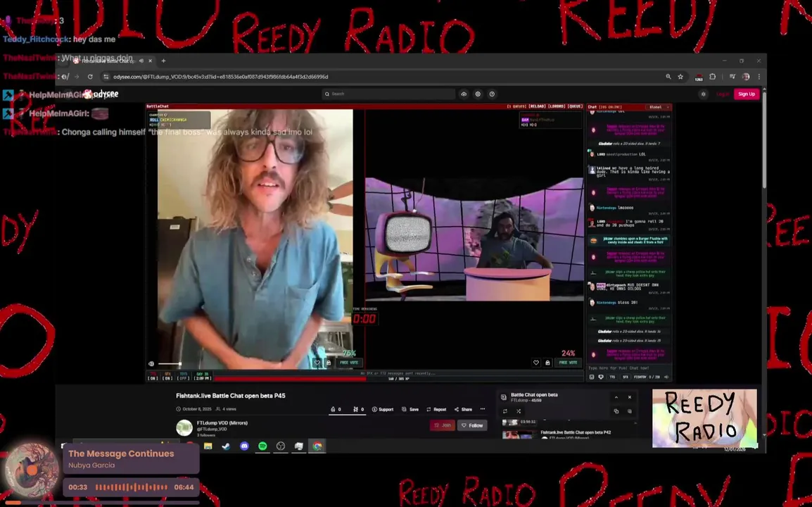Click the right contestant's FREE VOTE button

click(568, 363)
